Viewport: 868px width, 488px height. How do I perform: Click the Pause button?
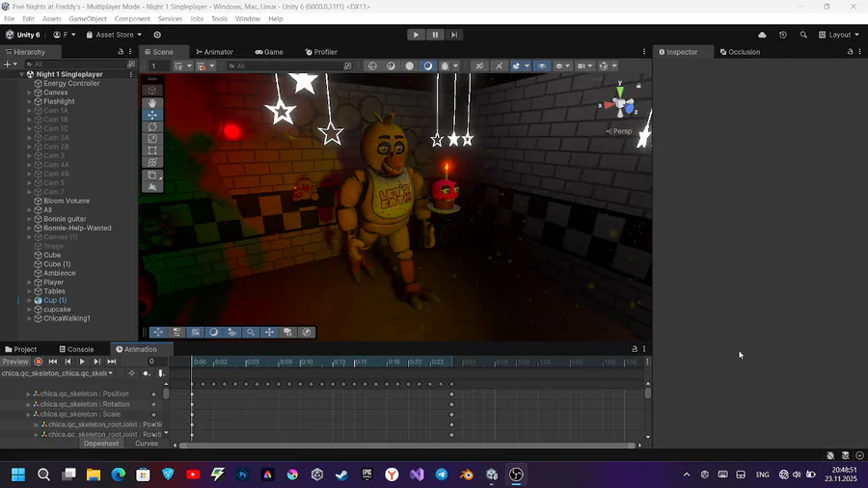point(435,35)
